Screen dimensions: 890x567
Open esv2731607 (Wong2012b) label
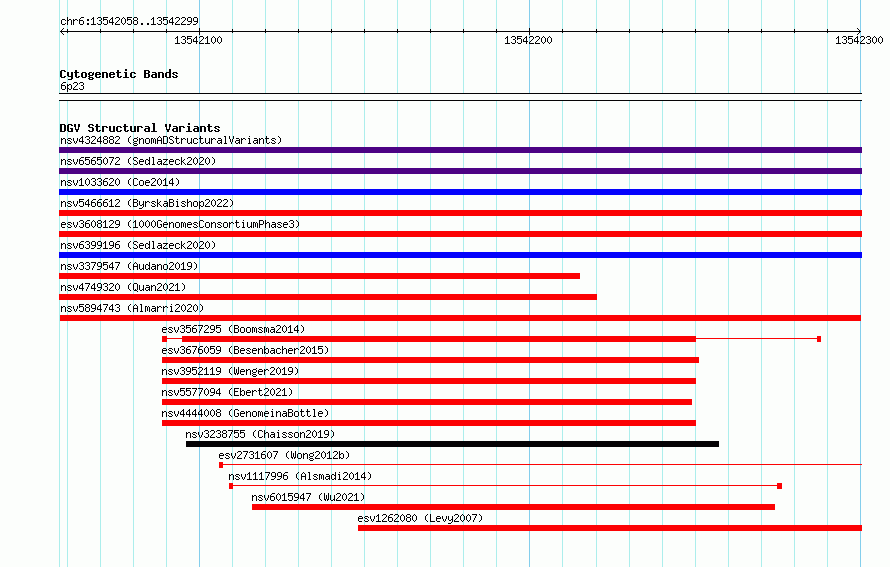point(284,455)
